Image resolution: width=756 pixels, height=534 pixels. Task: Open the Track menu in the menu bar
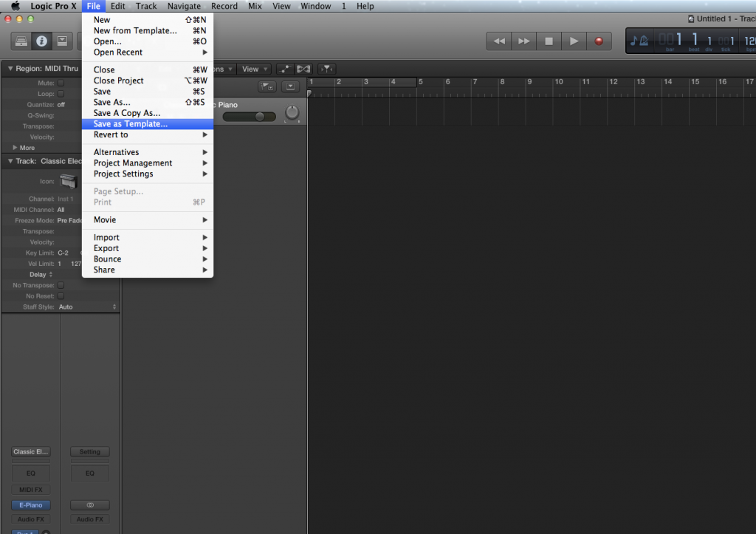[x=146, y=6]
